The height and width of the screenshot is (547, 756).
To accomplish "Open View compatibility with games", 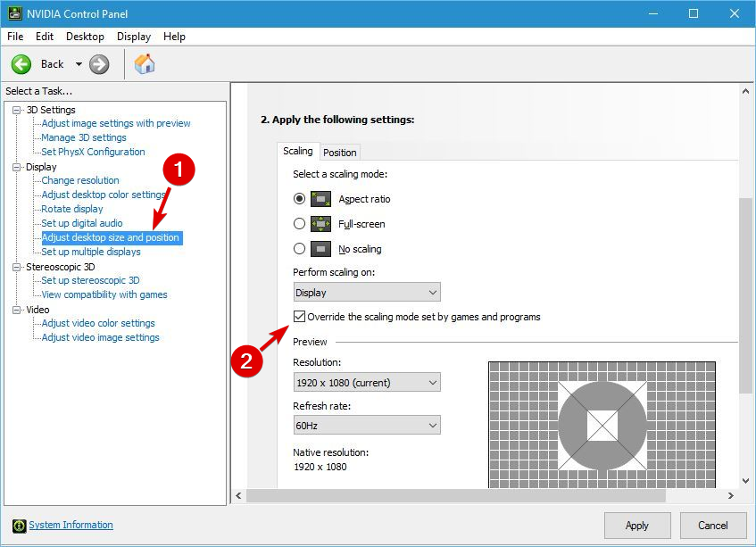I will click(x=104, y=294).
